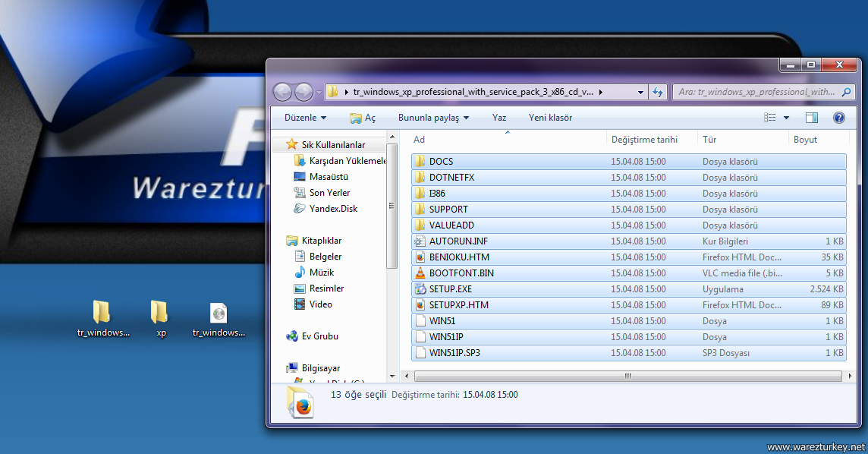Open Belgeler library in the navigation pane
This screenshot has height=454, width=868.
pos(325,257)
